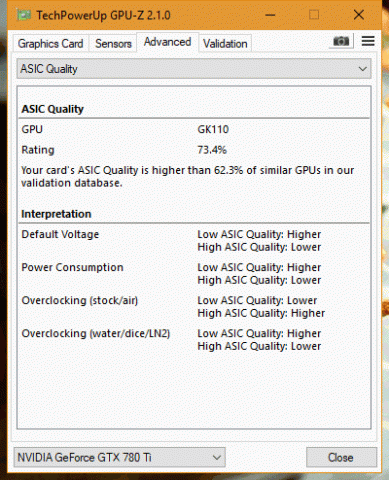Viewport: 389px width, 480px height.
Task: Select the GK110 GPU value
Action: [213, 129]
